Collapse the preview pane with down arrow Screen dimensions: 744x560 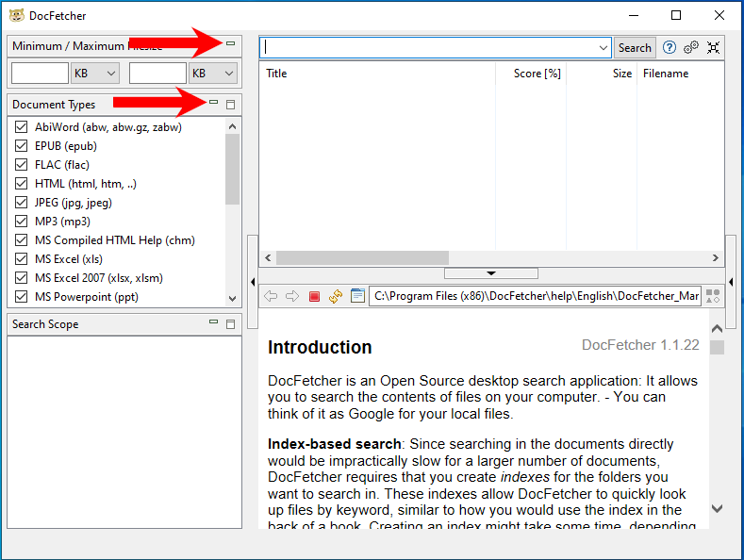coord(491,273)
